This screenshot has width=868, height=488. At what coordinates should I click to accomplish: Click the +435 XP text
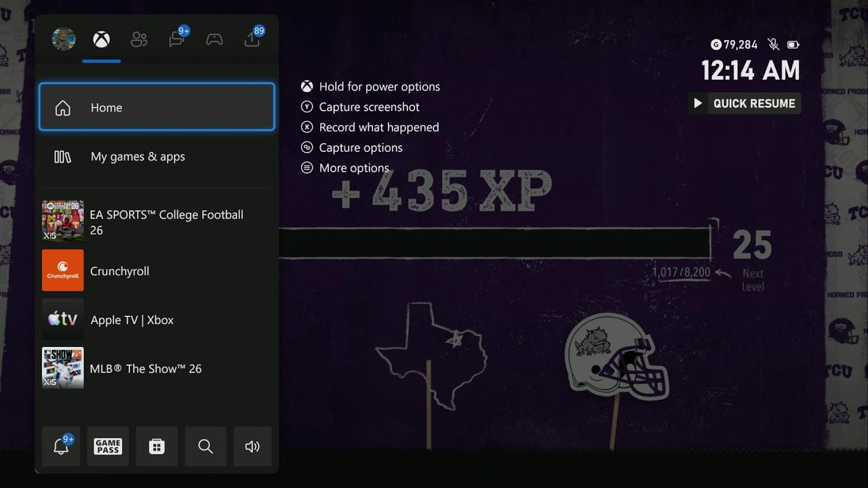[x=442, y=190]
